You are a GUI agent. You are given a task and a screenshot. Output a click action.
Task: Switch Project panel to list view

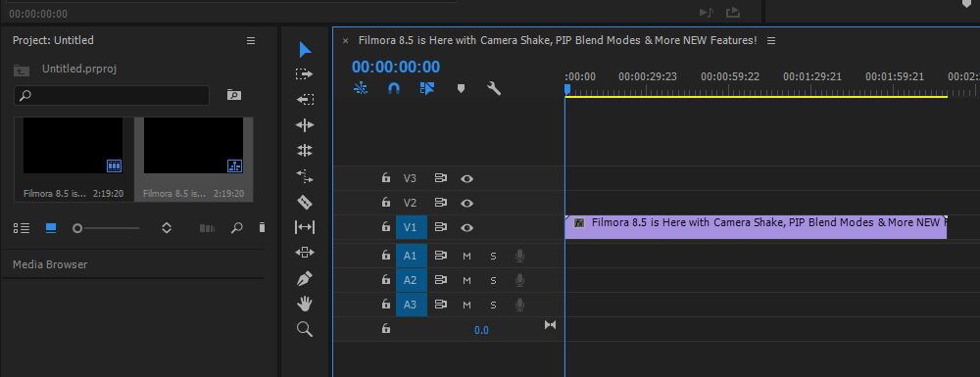22,228
